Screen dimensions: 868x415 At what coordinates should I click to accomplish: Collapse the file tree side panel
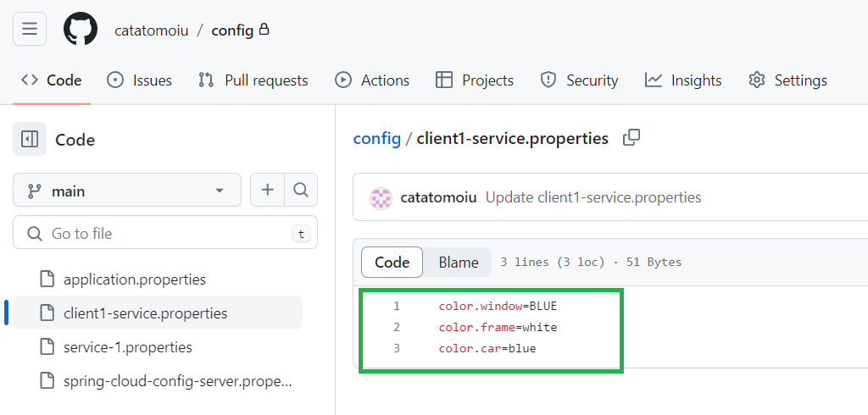[30, 140]
